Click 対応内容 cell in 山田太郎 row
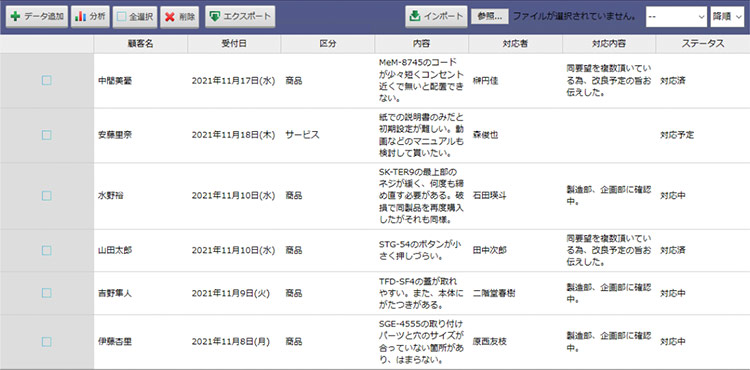 click(x=608, y=250)
